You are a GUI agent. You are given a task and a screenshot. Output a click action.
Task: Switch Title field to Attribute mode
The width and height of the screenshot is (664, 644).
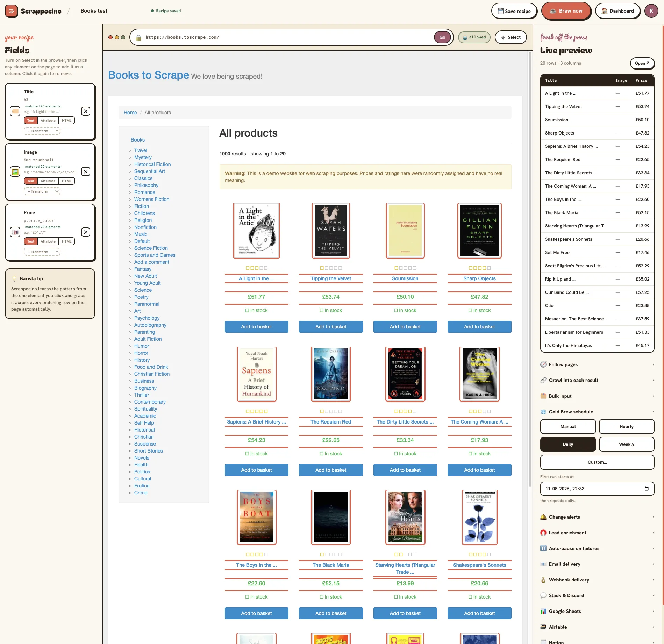[48, 121]
